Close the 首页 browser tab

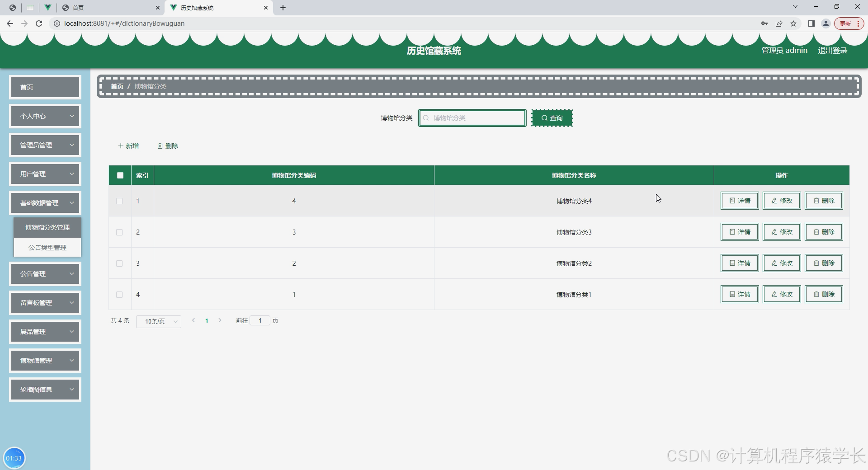coord(157,8)
